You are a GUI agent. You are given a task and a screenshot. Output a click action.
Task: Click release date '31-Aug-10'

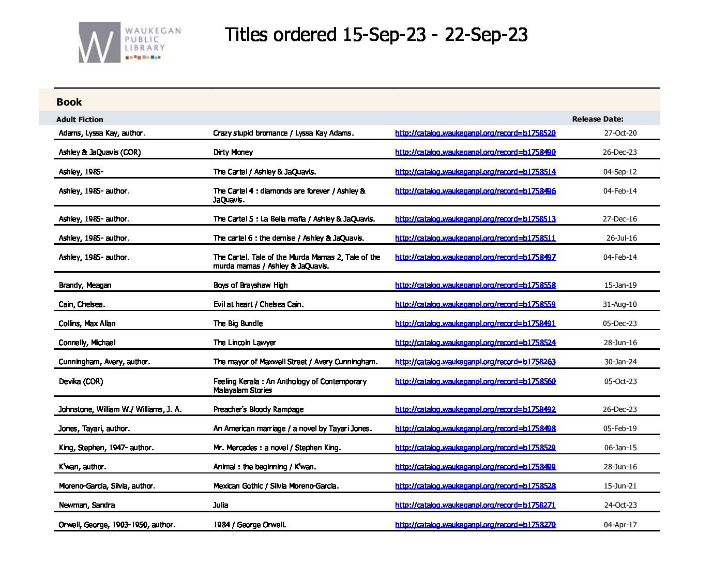tap(620, 304)
